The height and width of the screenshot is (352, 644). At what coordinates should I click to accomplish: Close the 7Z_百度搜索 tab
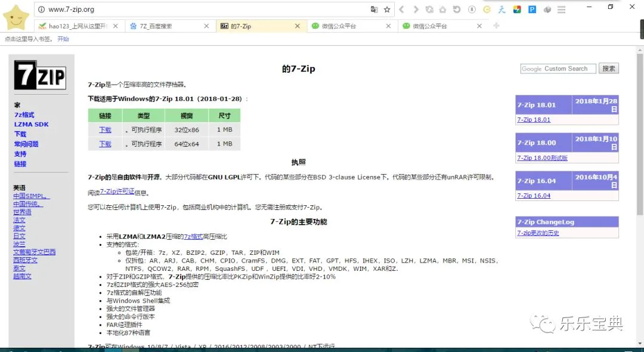point(206,26)
